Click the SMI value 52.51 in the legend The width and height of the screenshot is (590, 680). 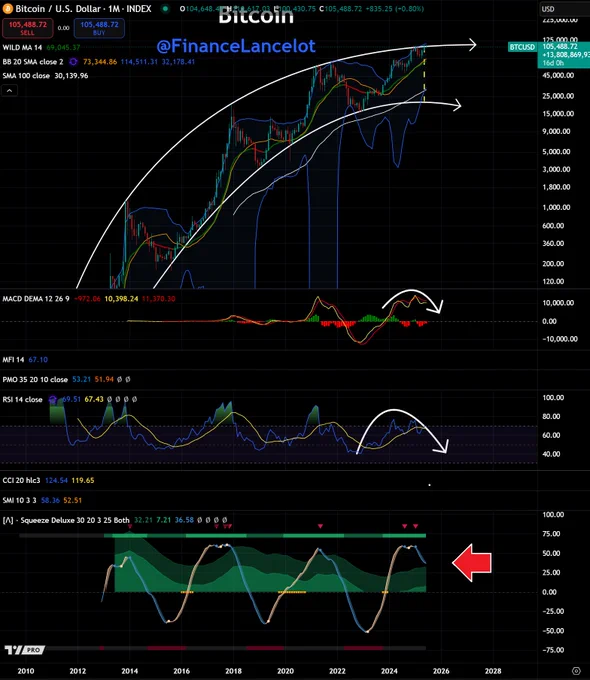[x=72, y=500]
